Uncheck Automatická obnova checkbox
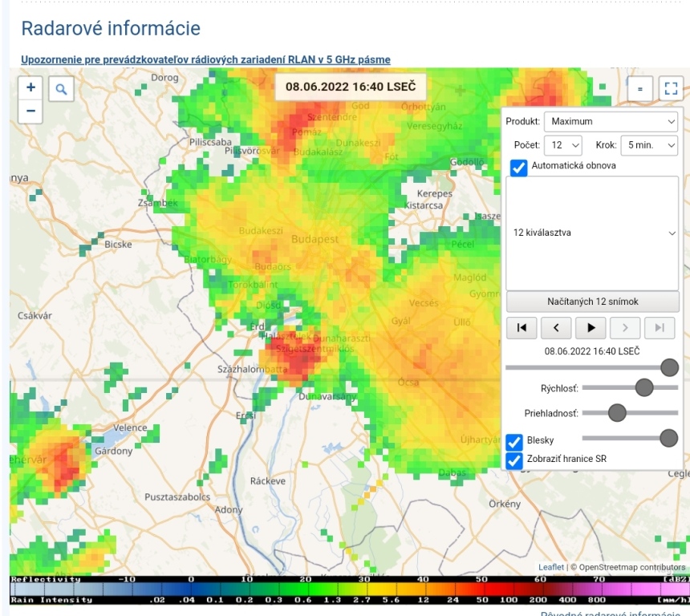 tap(518, 168)
